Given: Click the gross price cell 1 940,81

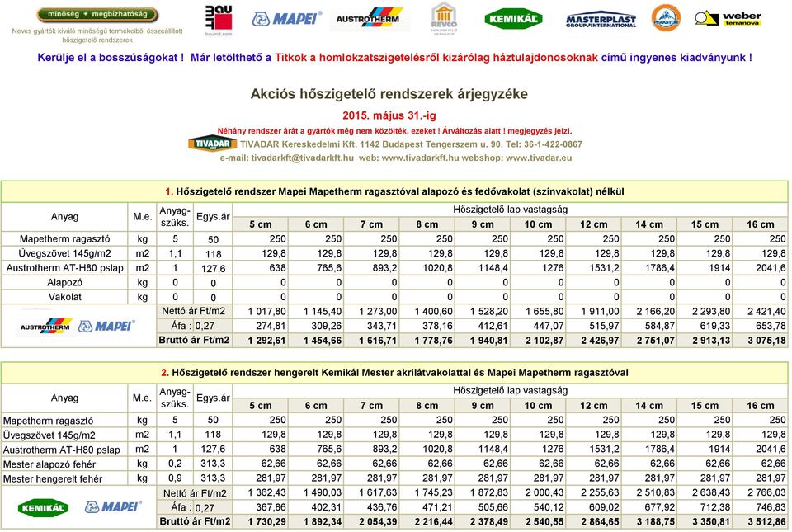Looking at the screenshot, I should click(x=483, y=341).
